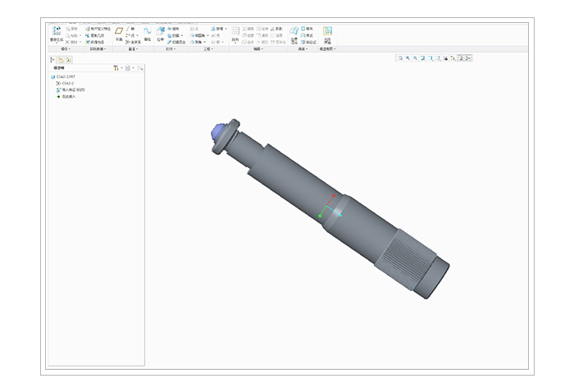Click the Zoom In magnifier icon

tap(408, 58)
